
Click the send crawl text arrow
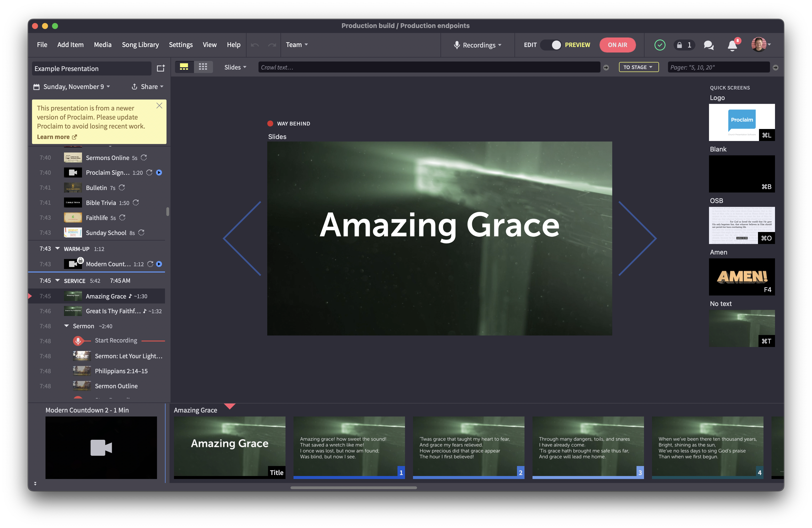click(606, 67)
